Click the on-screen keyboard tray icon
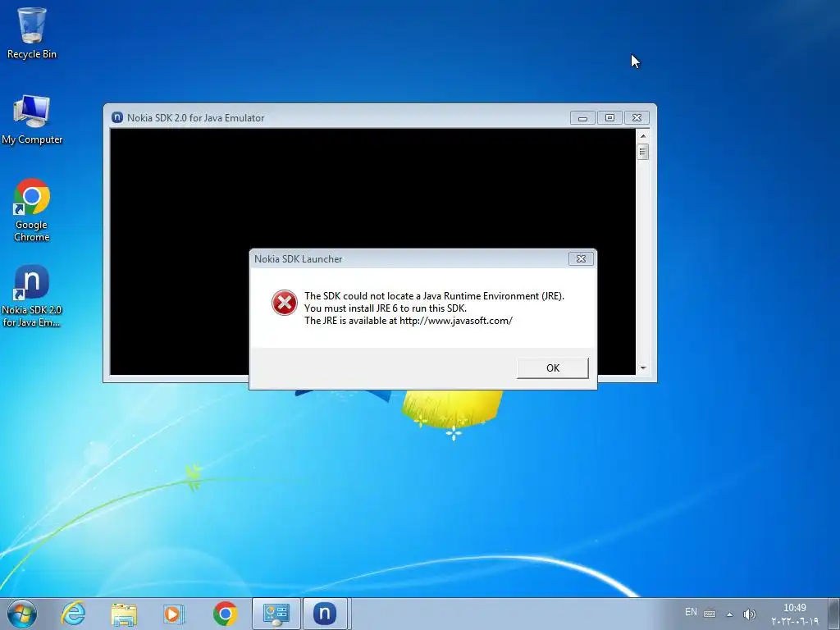Viewport: 840px width, 630px height. tap(710, 614)
